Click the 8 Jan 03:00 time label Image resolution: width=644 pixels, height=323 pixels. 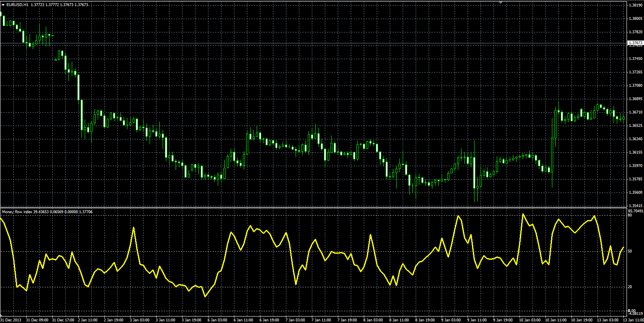373,320
